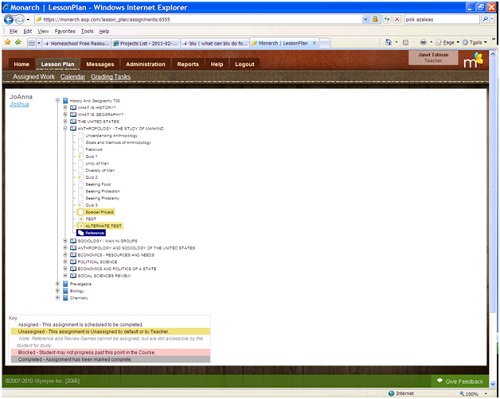Toggle the Seeking Food lesson box
The height and width of the screenshot is (399, 500).
click(x=81, y=184)
